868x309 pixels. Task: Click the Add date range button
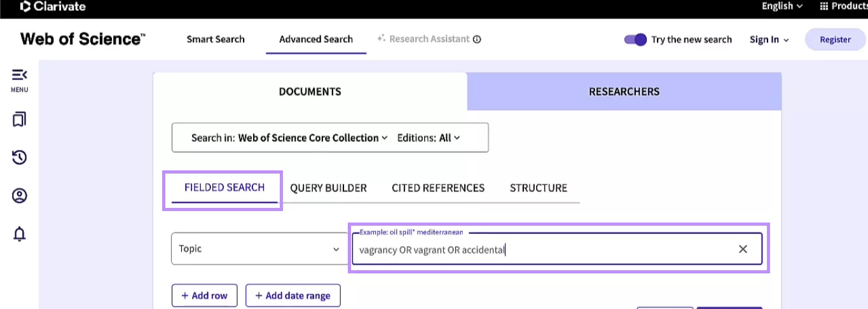293,296
